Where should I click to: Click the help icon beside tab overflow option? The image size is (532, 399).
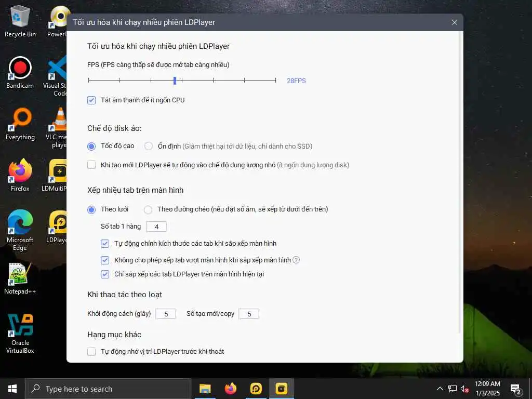(x=296, y=260)
